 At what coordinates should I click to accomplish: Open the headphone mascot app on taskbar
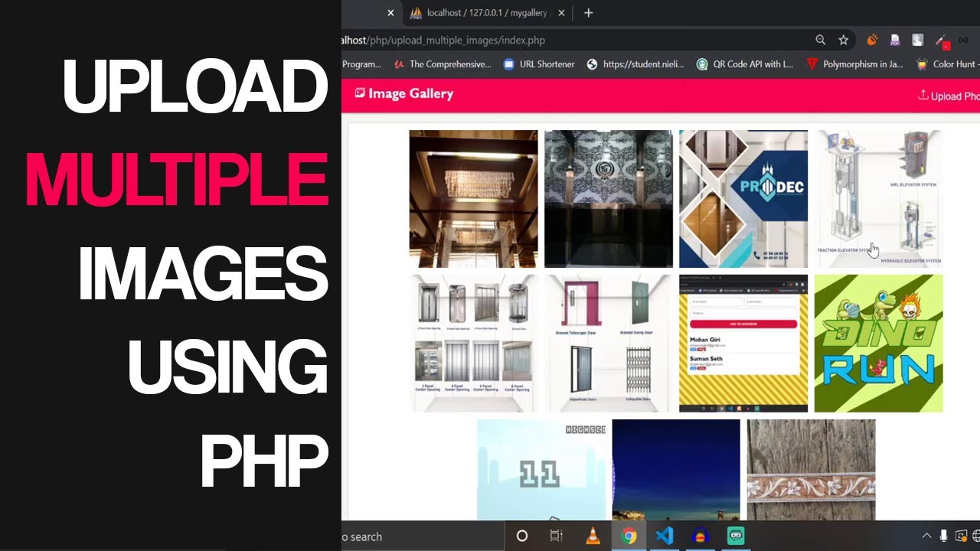(x=701, y=536)
